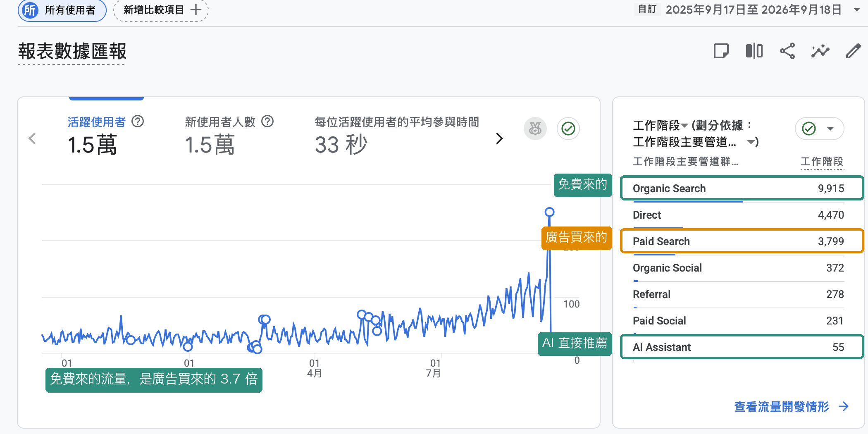This screenshot has width=868, height=434.
Task: Click the peak data point on the line chart
Action: (549, 212)
